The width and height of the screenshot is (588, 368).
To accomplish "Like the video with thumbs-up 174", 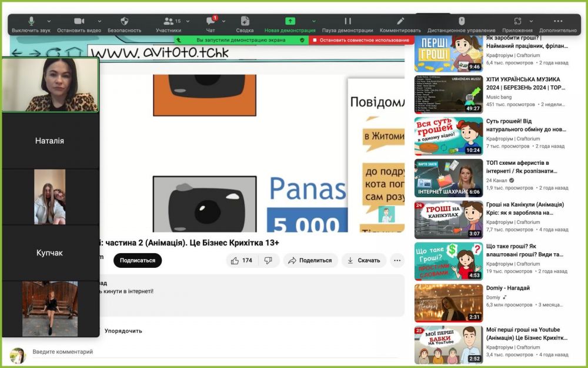I will (242, 260).
